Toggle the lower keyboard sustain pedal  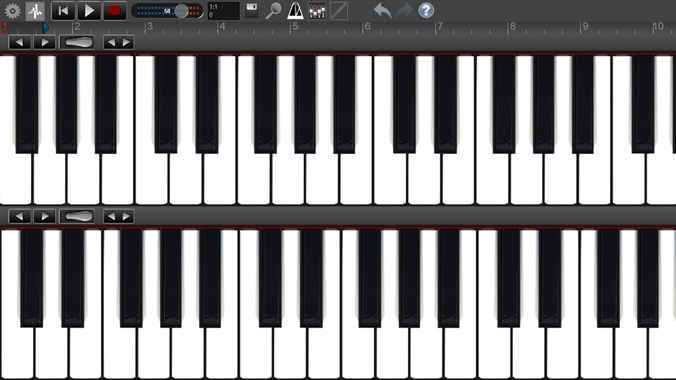click(77, 216)
